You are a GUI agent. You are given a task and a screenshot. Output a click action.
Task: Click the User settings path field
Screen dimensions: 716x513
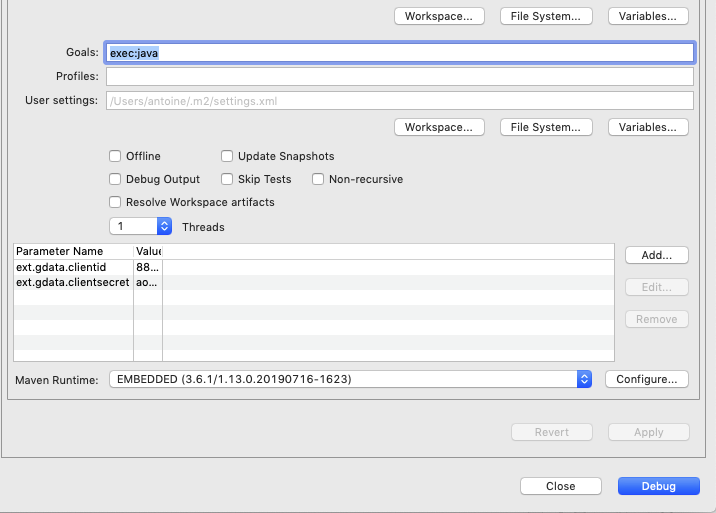(400, 100)
